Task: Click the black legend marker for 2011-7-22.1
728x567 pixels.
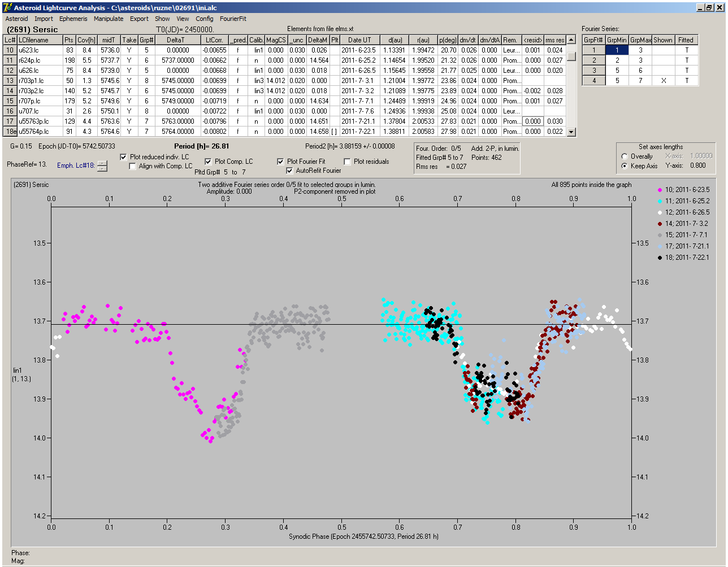Action: point(660,258)
